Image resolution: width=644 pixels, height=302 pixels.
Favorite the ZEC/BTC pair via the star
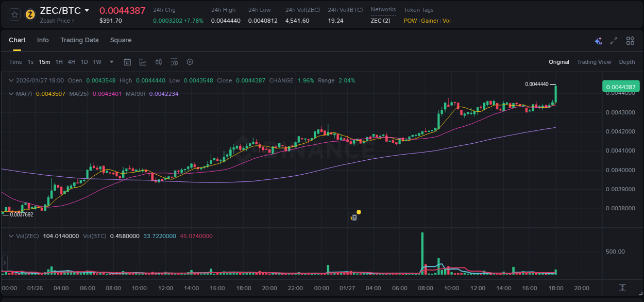[14, 14]
